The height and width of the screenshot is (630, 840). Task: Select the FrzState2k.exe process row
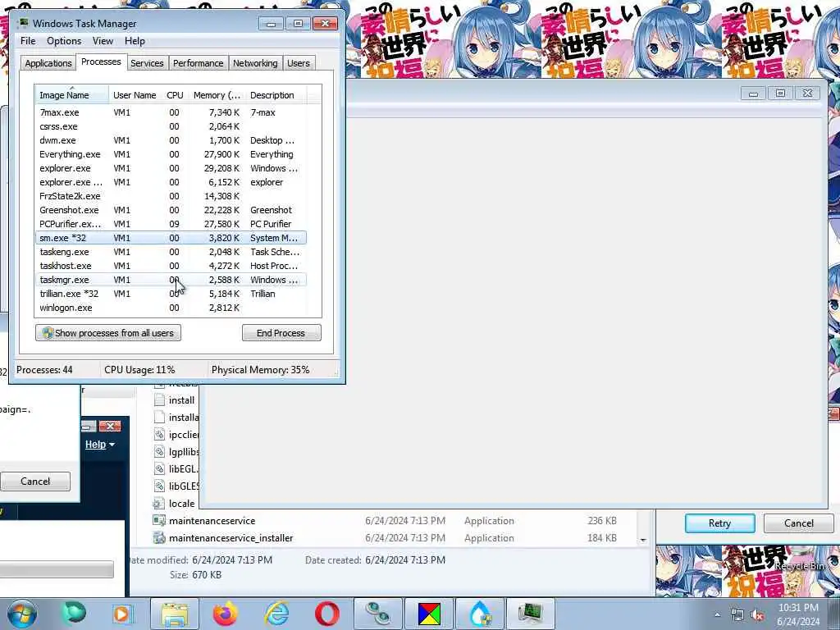171,196
